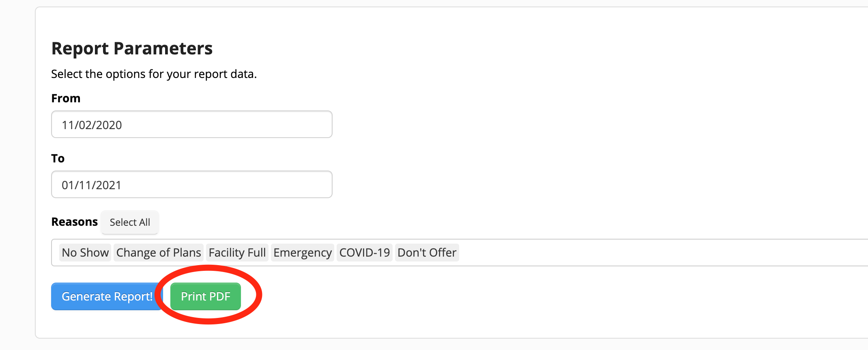Select the Reasons multi-select box
Image resolution: width=868 pixels, height=350 pixels.
(608, 252)
